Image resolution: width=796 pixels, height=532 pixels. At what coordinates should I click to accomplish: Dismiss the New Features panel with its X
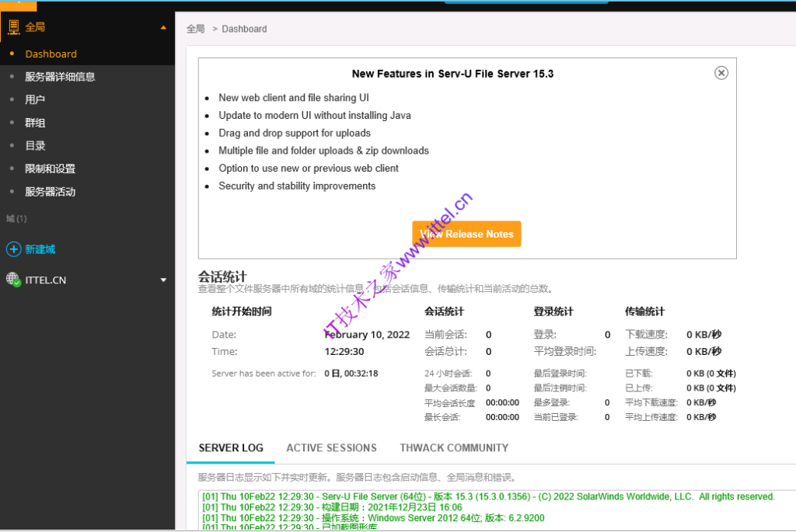721,72
